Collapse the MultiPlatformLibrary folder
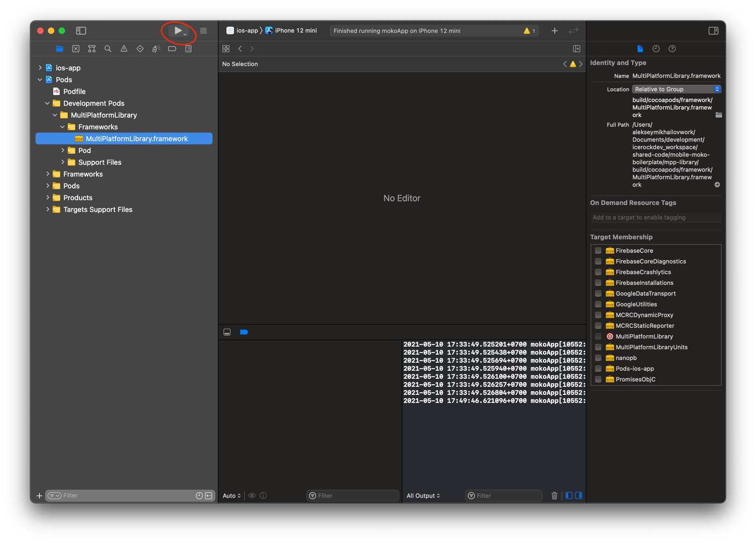This screenshot has width=756, height=543. click(55, 115)
